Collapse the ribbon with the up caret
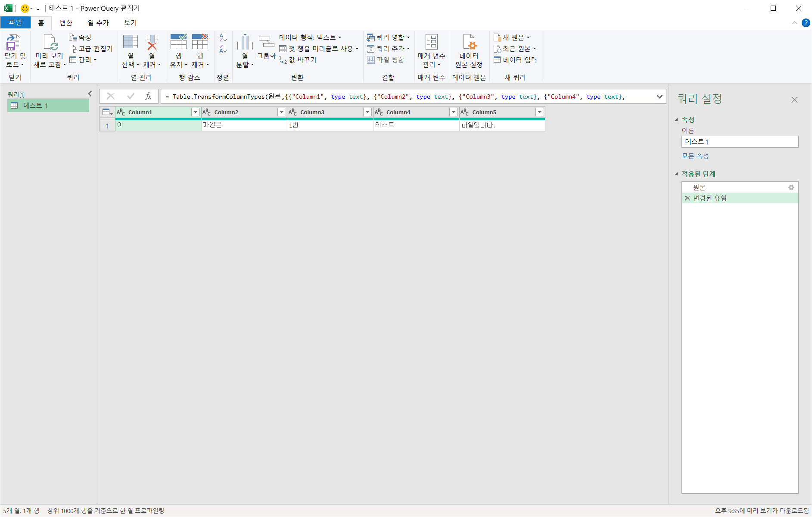 [794, 23]
